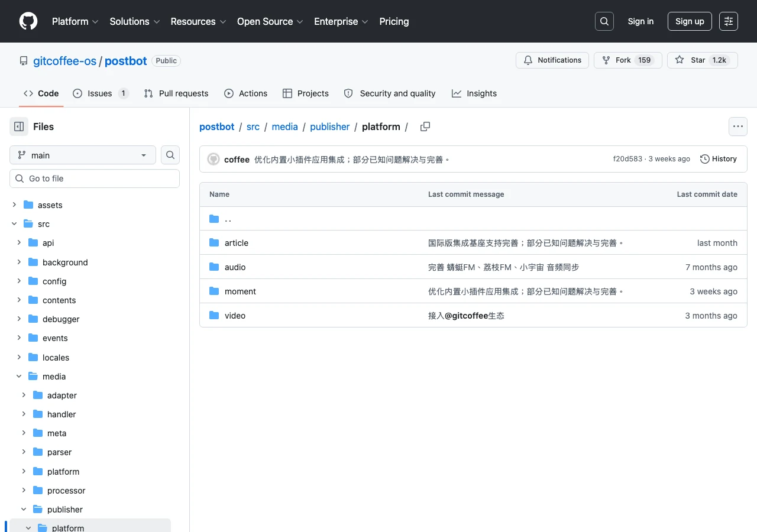757x532 pixels.
Task: Expand the assets folder chevron
Action: [14, 205]
